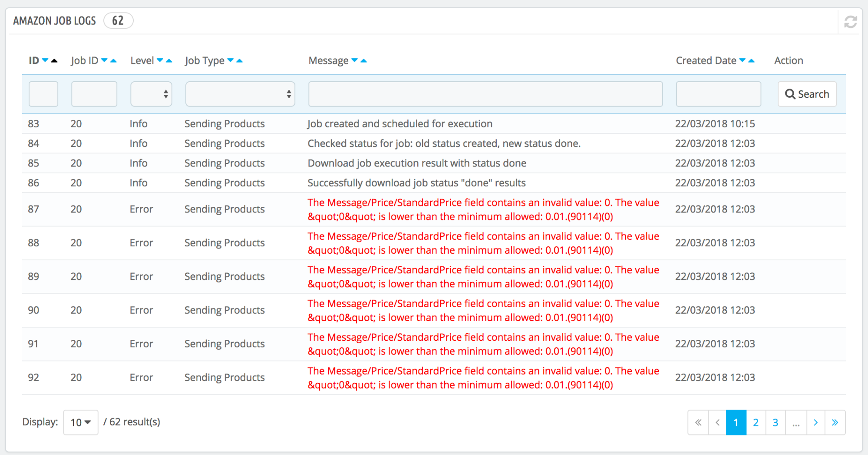
Task: Sort ID column descending arrow
Action: 45,60
